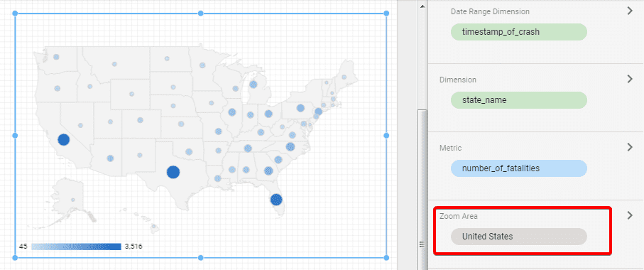Click the Michigan bubble on the map
This screenshot has height=270, width=644.
click(x=253, y=85)
